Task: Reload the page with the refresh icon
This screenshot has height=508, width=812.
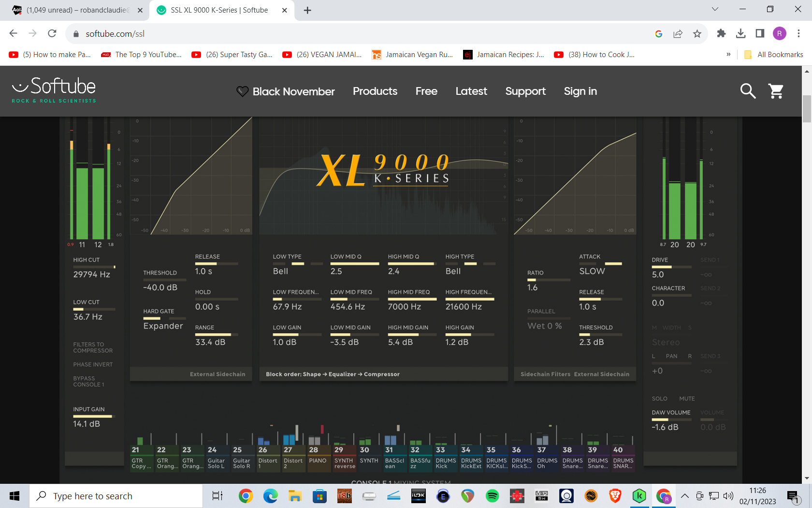Action: coord(52,33)
